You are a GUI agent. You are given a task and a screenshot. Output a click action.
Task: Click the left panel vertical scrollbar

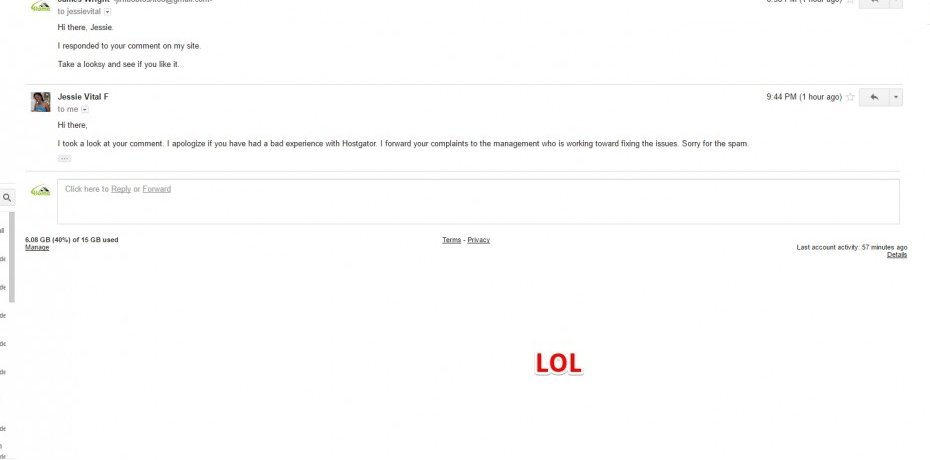pos(11,257)
